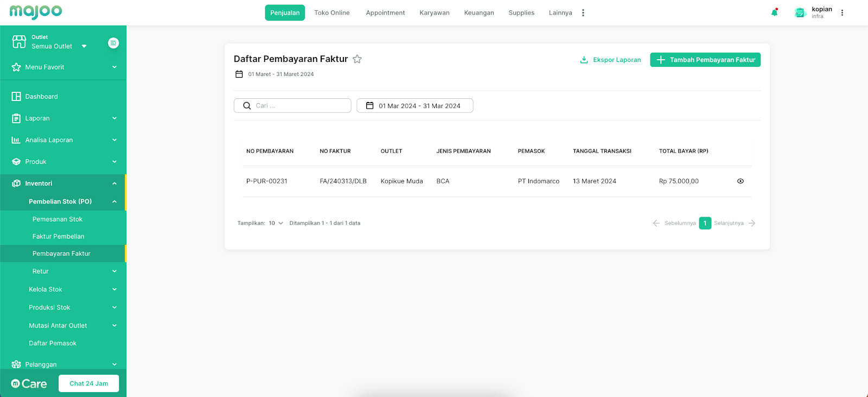Viewport: 868px width, 397px height.
Task: Open the notification bell
Action: 775,12
